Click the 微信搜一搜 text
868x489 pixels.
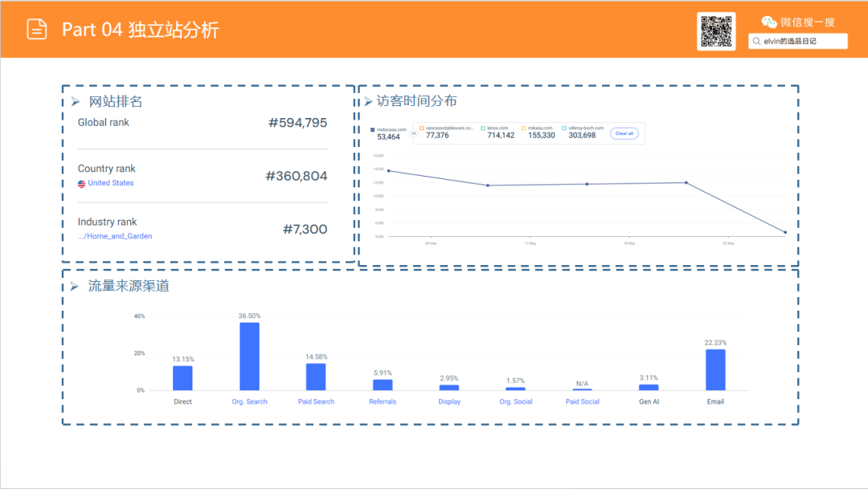(808, 22)
